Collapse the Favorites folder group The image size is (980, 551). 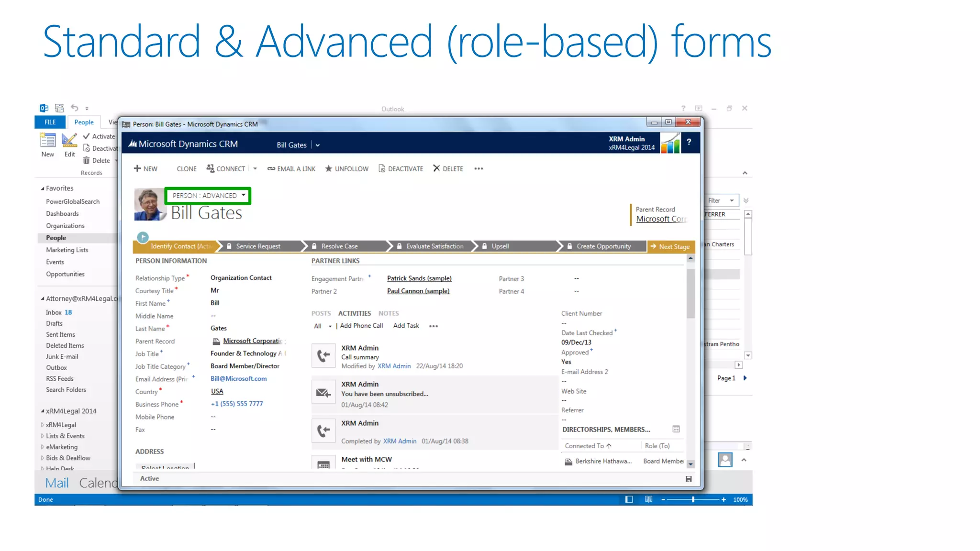click(x=43, y=188)
